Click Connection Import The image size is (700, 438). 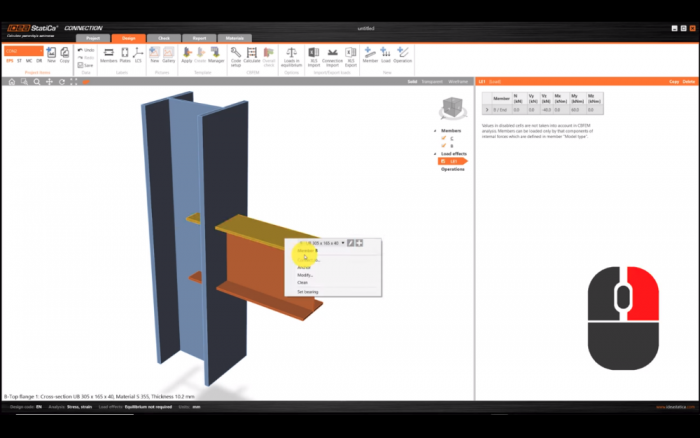pos(332,57)
